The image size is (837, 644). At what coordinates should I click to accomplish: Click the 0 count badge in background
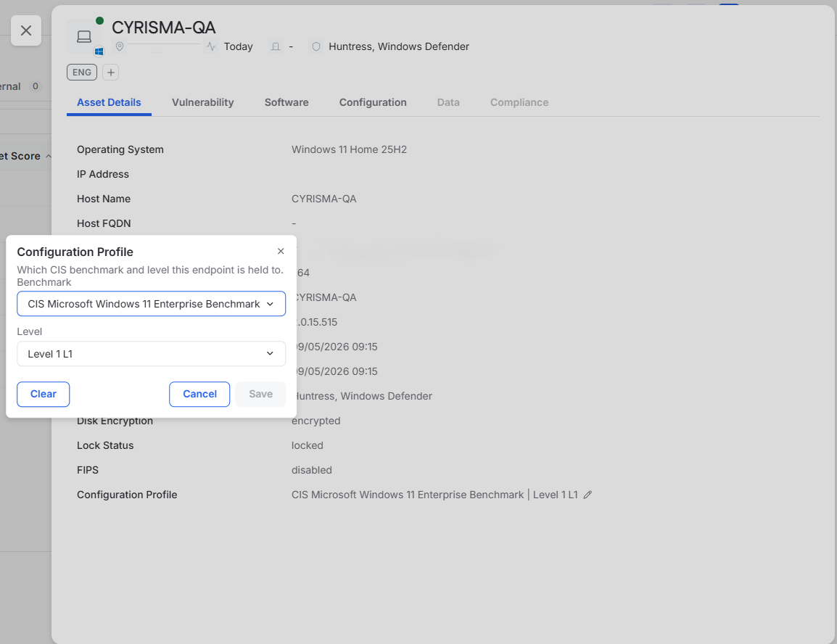(36, 86)
